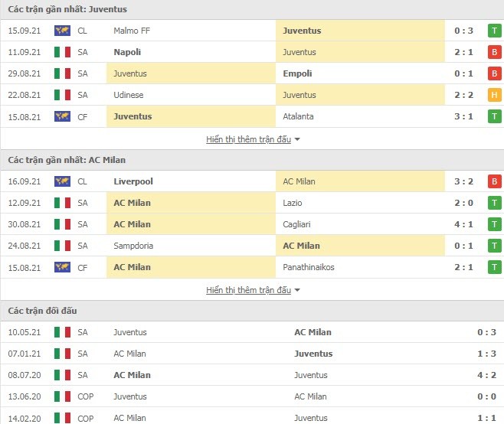Click the Empoli team name
This screenshot has height=424, width=504.
[297, 73]
